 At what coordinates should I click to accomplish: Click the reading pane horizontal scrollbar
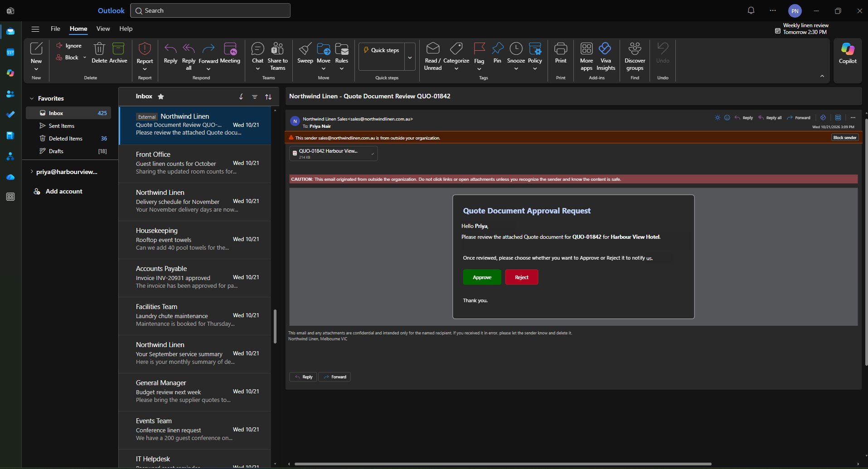pos(503,464)
